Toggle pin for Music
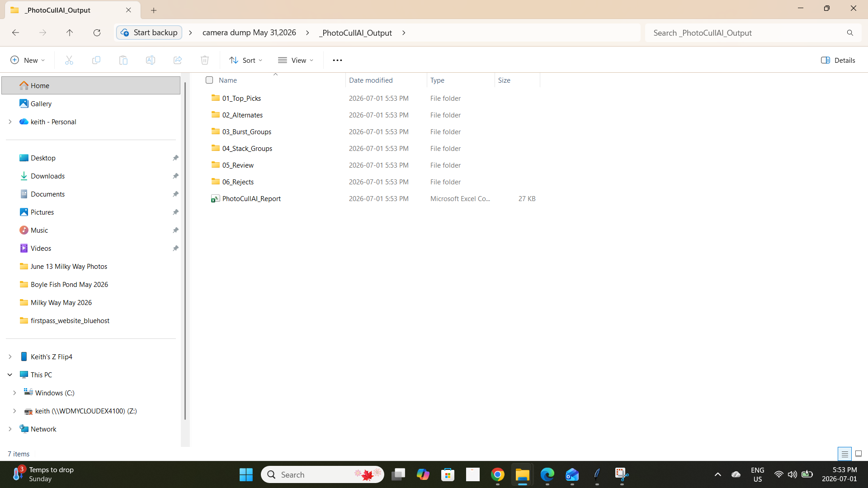 [x=175, y=230]
